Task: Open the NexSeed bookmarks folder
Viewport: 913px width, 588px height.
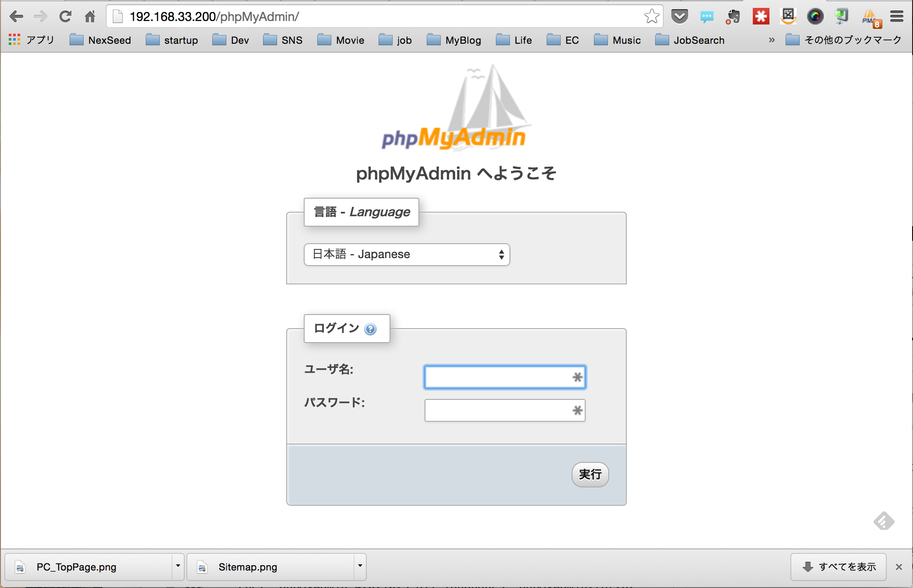Action: 101,40
